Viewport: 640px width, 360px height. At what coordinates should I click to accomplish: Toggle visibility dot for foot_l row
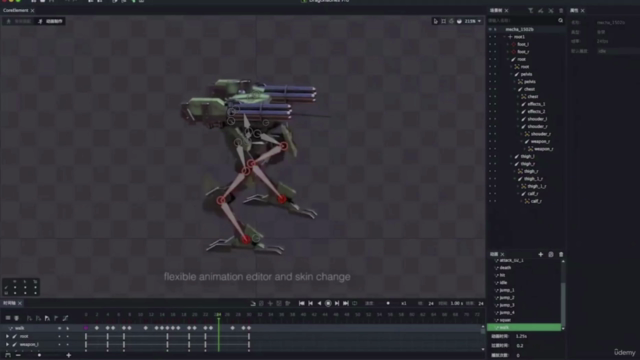[x=490, y=44]
